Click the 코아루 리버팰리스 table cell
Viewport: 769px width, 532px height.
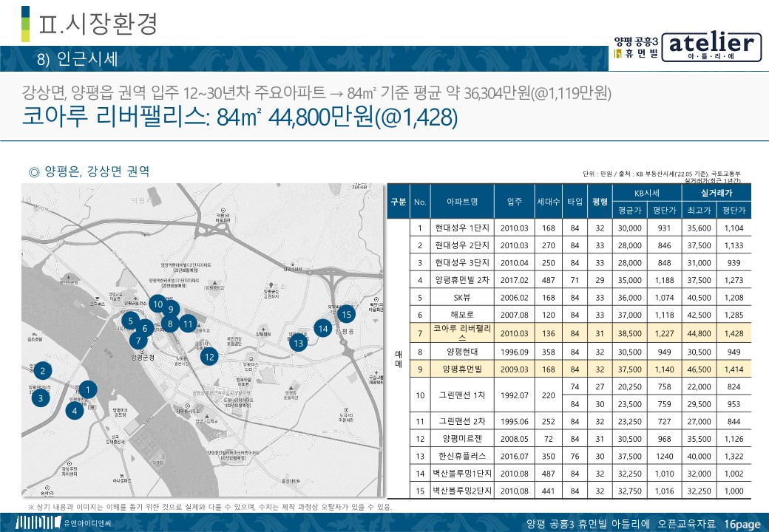[x=462, y=333]
